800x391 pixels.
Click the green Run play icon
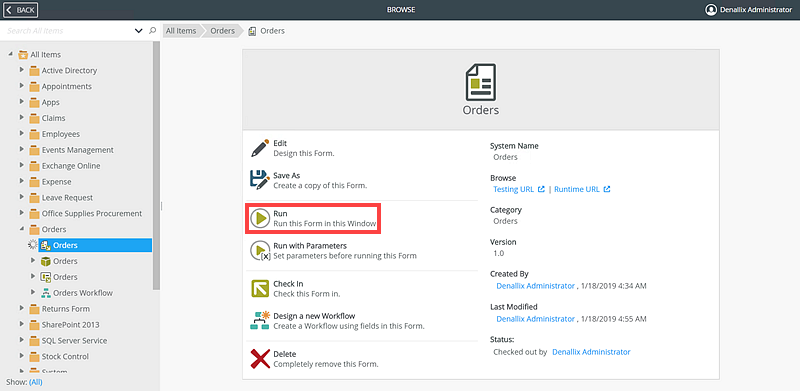coord(260,219)
